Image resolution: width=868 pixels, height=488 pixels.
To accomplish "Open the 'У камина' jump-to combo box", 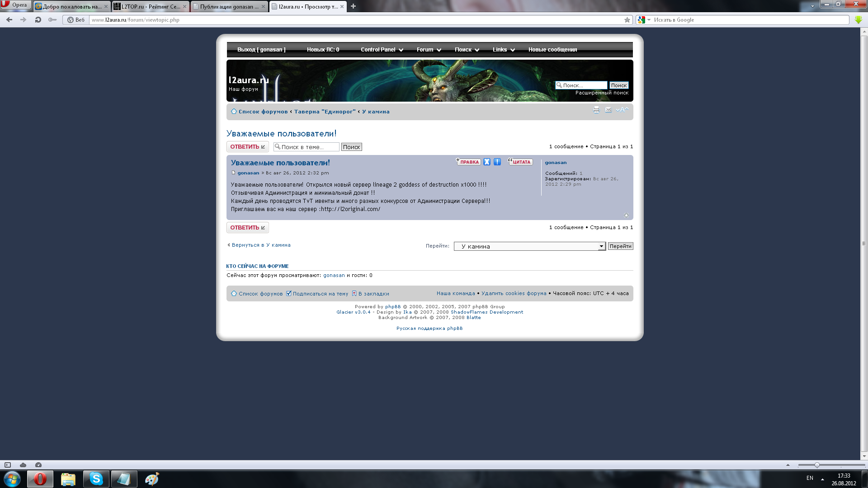I will pos(529,246).
